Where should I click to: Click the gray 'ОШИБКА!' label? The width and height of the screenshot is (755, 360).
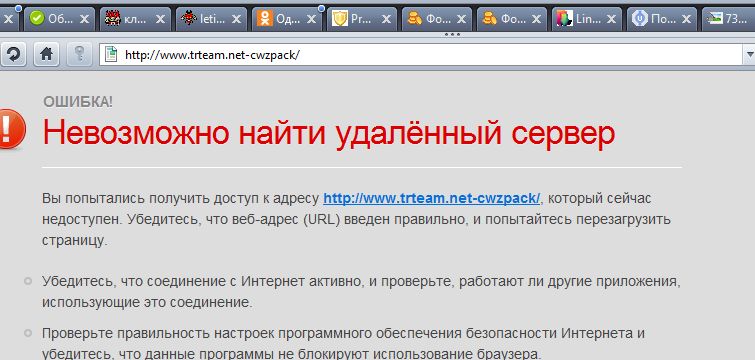[78, 102]
